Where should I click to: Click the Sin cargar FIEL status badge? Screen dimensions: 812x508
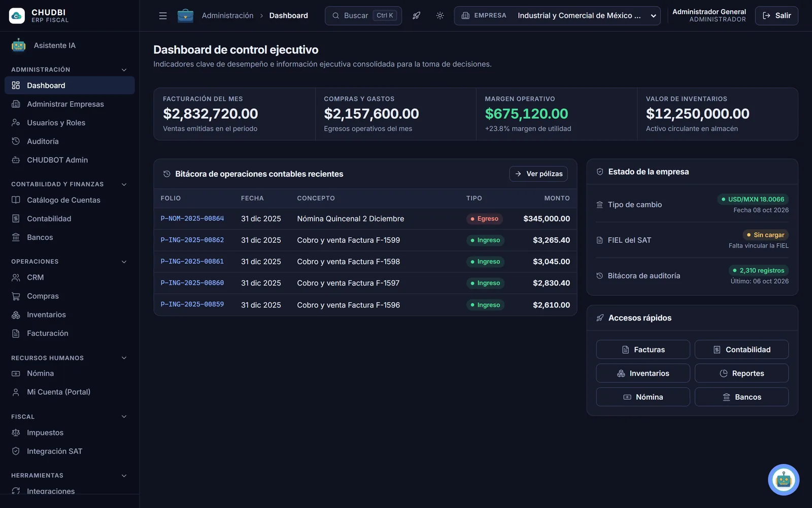coord(766,235)
